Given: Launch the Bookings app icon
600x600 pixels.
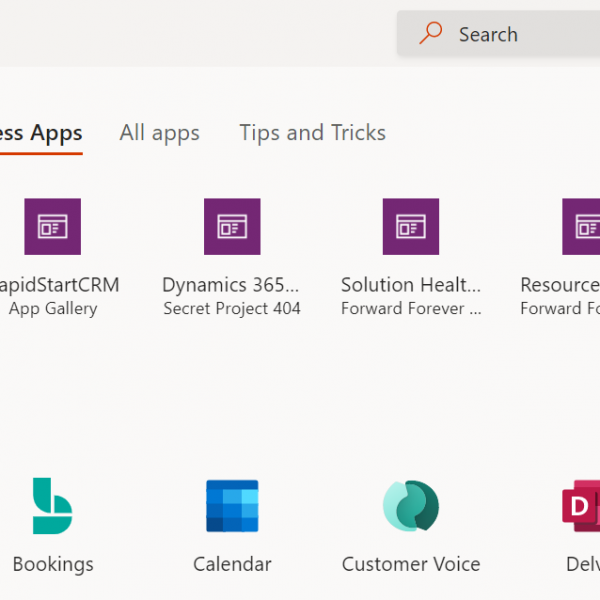Looking at the screenshot, I should [x=52, y=506].
